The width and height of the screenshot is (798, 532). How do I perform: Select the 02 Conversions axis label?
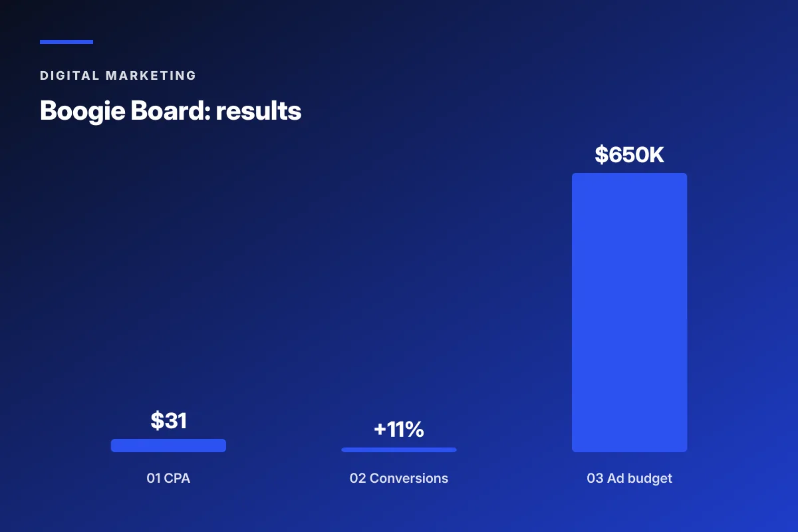pyautogui.click(x=399, y=478)
